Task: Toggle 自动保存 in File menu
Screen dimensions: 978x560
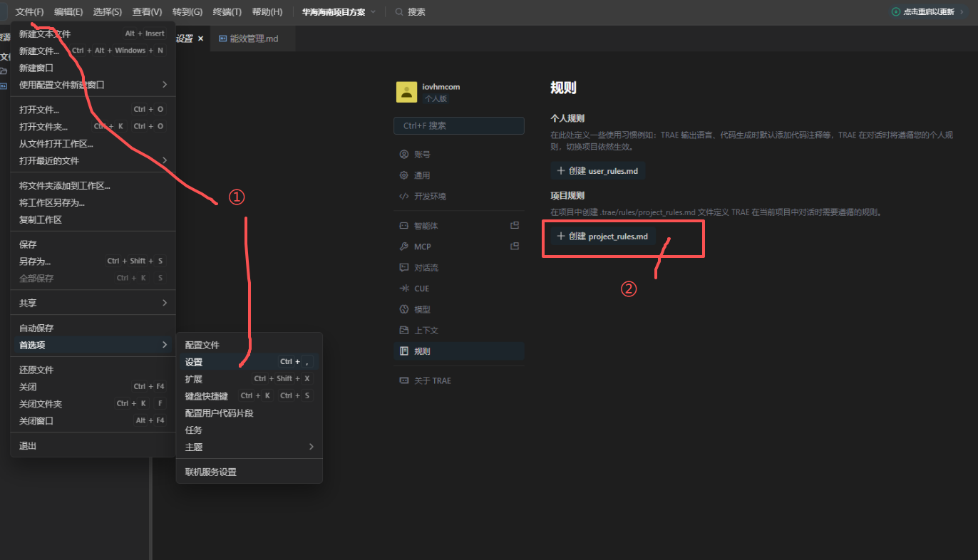Action: pos(36,328)
